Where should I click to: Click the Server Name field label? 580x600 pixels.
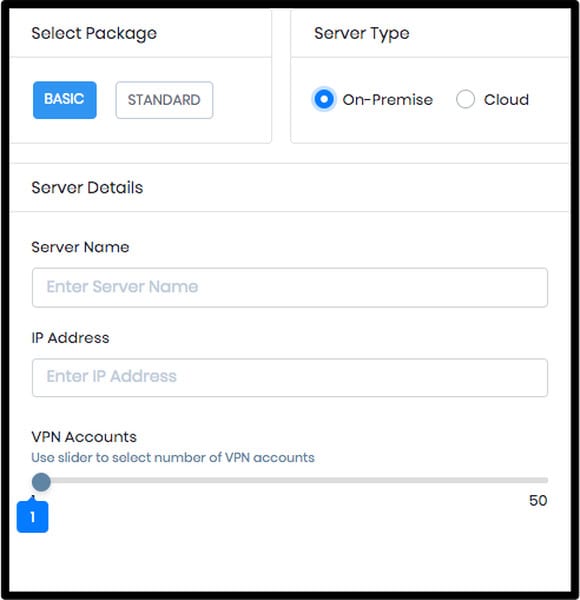(80, 247)
